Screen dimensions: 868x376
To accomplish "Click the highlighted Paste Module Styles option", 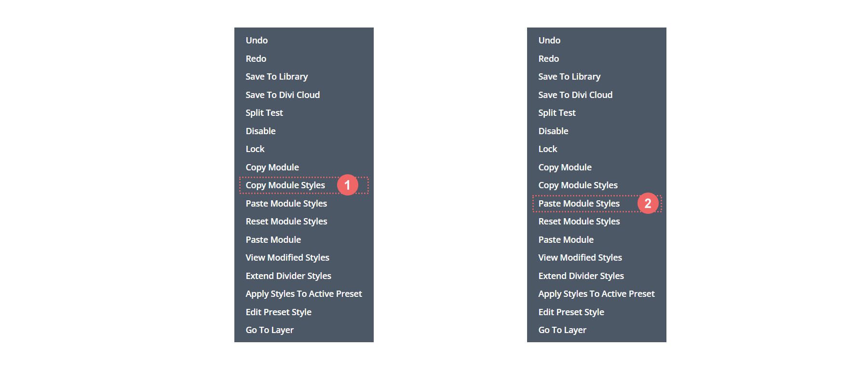I will click(x=579, y=203).
